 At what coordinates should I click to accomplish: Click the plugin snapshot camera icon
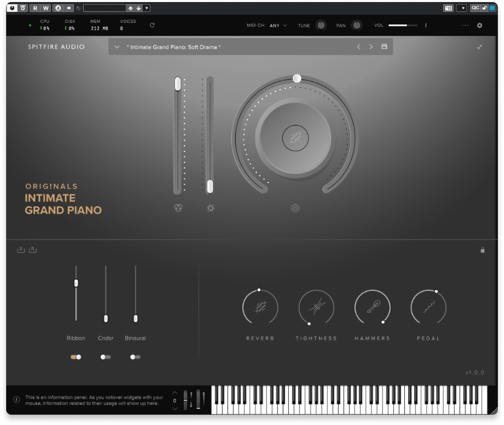point(448,8)
